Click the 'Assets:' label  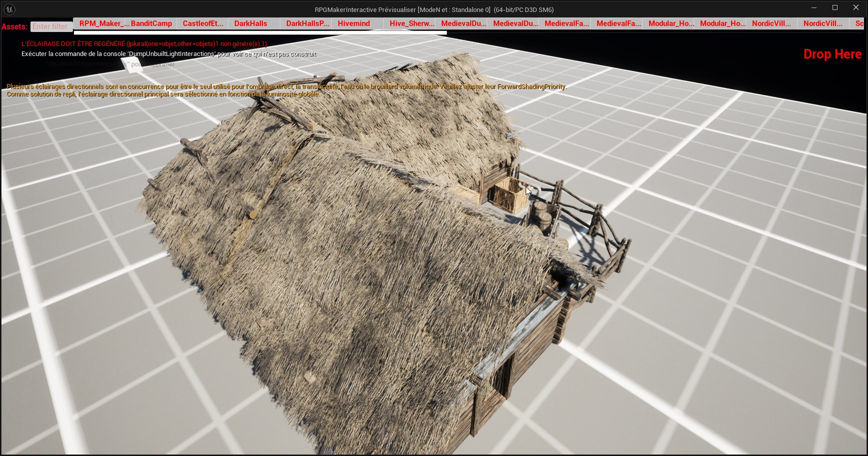pos(14,26)
